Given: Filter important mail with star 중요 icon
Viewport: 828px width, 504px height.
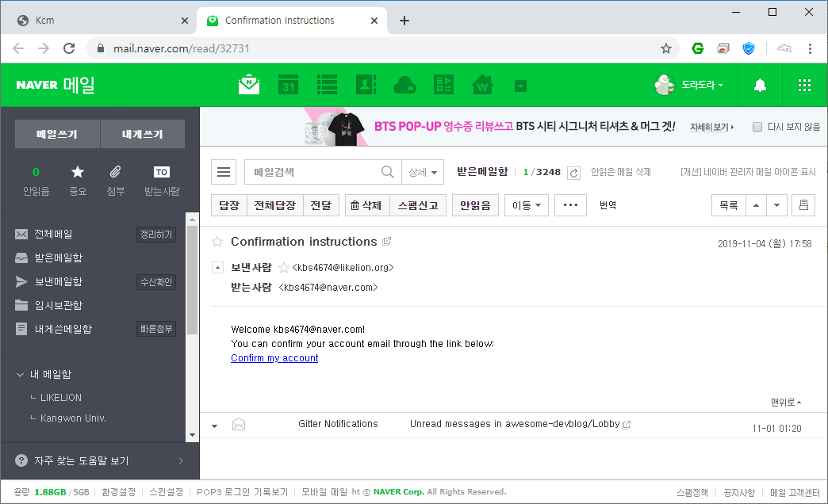Looking at the screenshot, I should [78, 181].
